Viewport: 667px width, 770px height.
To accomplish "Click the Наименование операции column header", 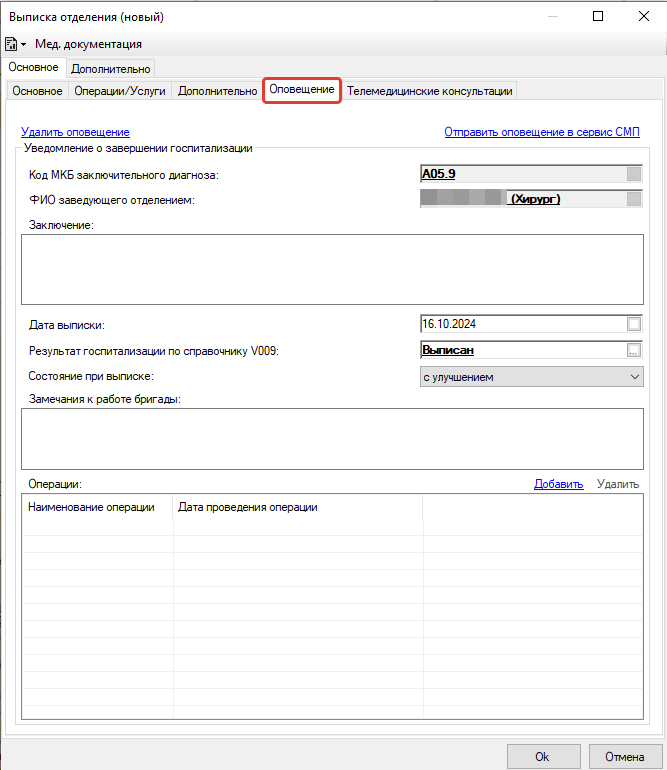I will (x=92, y=507).
